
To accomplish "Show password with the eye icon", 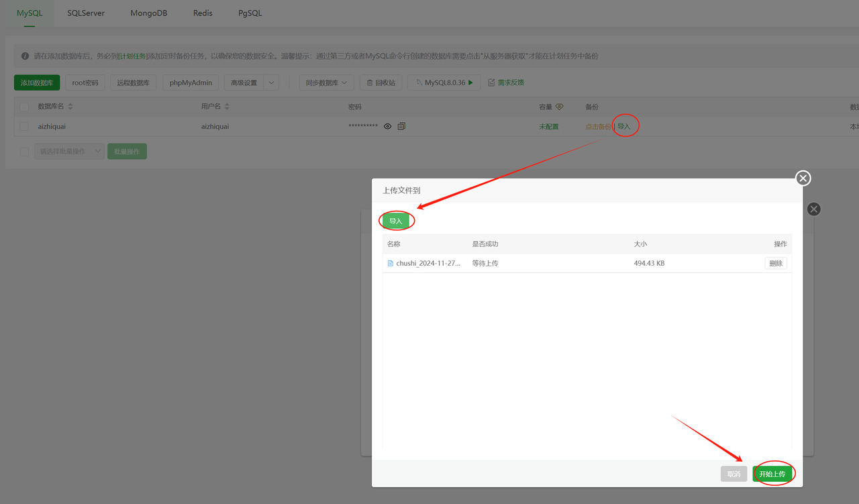I will 387,126.
